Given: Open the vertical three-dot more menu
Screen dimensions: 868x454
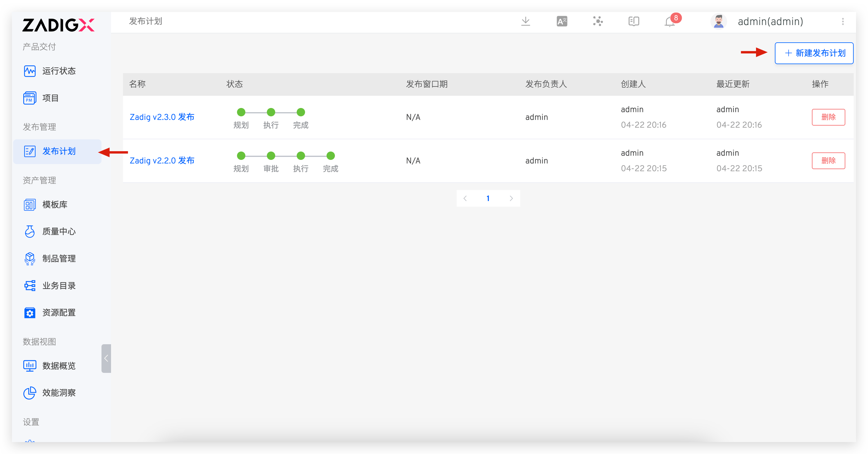Looking at the screenshot, I should point(843,21).
